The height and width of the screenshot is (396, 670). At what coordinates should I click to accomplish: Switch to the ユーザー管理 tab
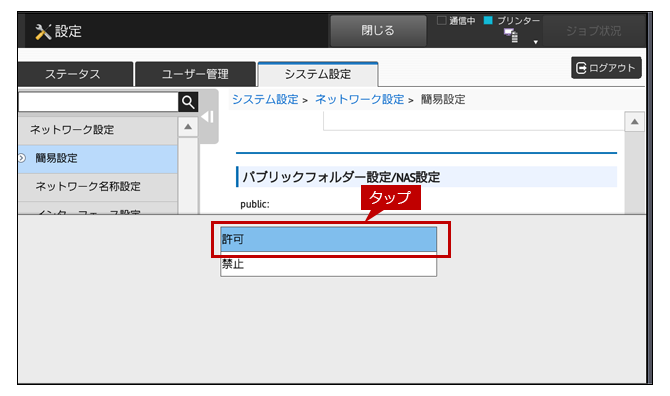pyautogui.click(x=195, y=74)
